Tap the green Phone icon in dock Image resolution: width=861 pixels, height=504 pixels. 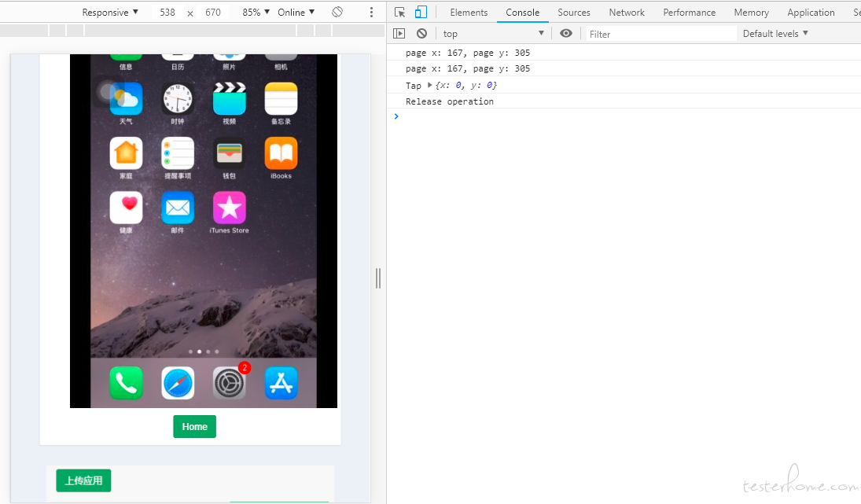[127, 383]
